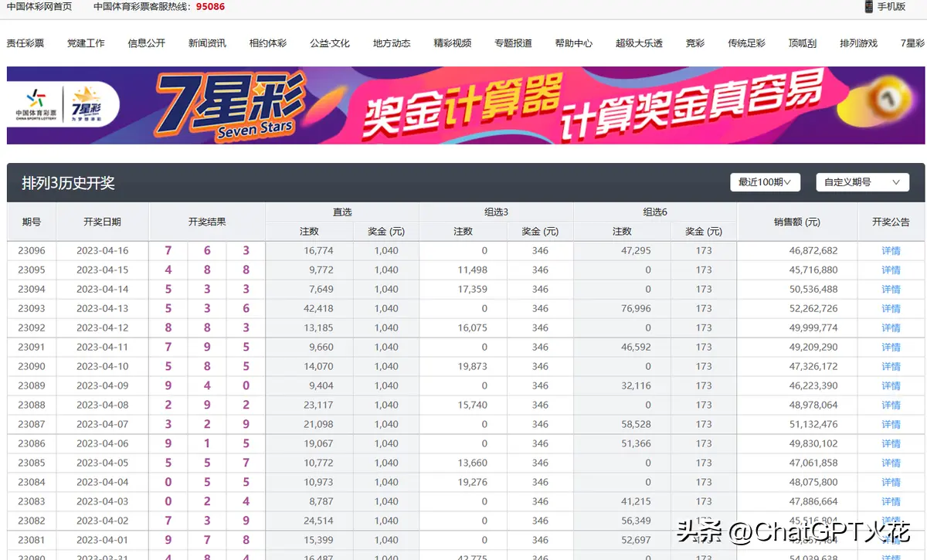This screenshot has width=927, height=560.
Task: Click the China Sports Lottery logo in banner
Action: pos(36,105)
